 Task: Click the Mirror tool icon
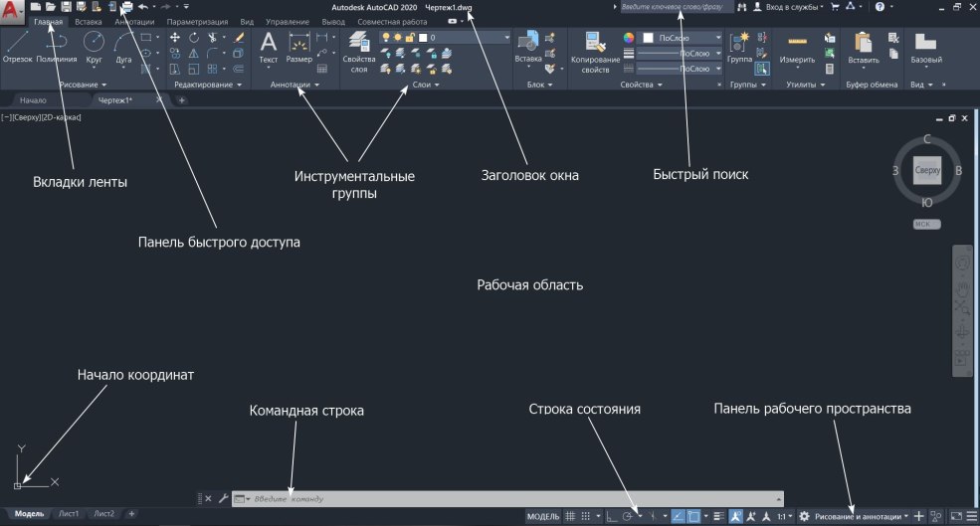click(194, 53)
